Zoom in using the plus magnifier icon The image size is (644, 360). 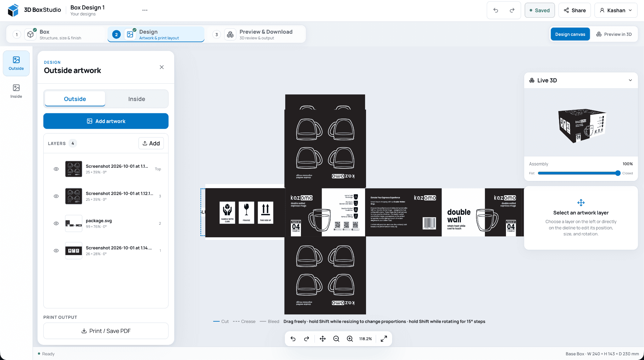coord(350,339)
